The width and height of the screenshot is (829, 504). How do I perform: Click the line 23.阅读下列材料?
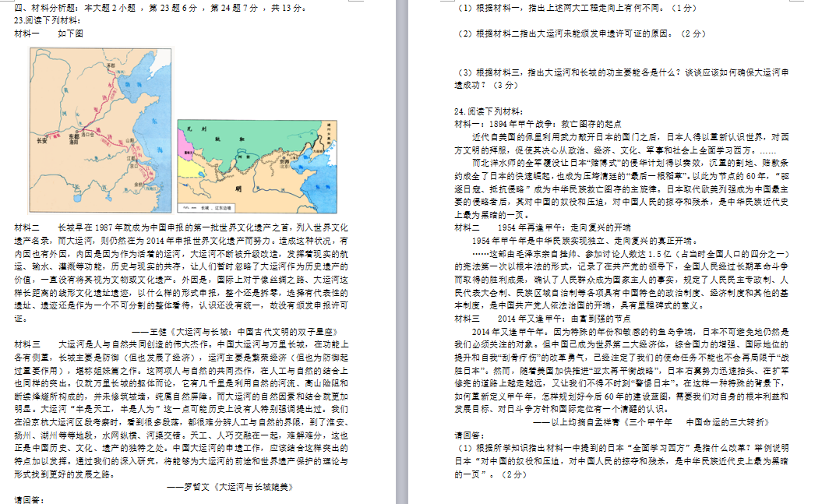[x=48, y=21]
